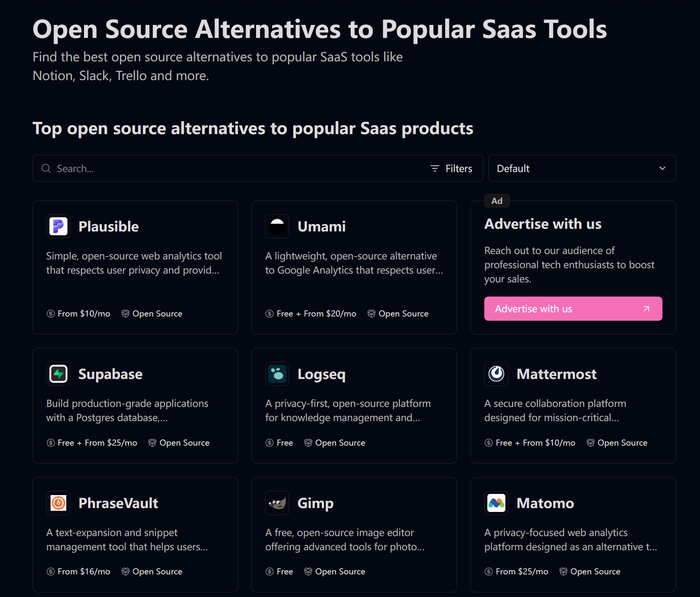Click the Umami description text

(x=354, y=263)
